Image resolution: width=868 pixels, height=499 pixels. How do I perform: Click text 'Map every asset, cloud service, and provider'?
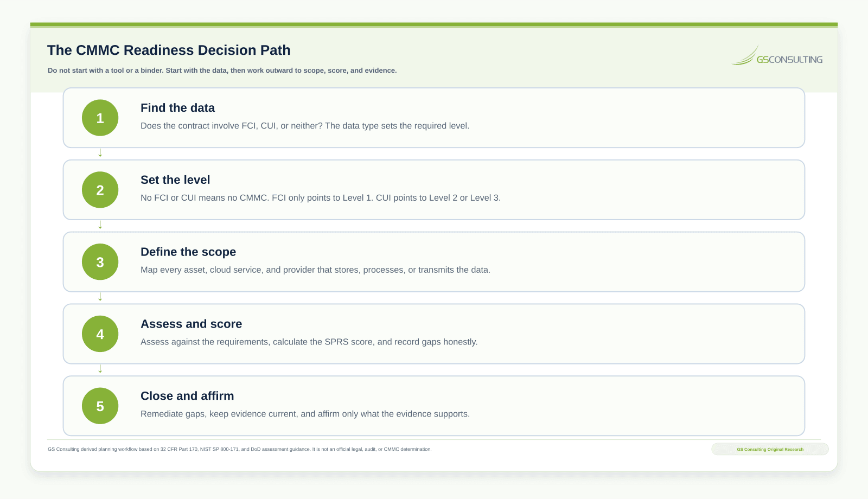tap(227, 270)
